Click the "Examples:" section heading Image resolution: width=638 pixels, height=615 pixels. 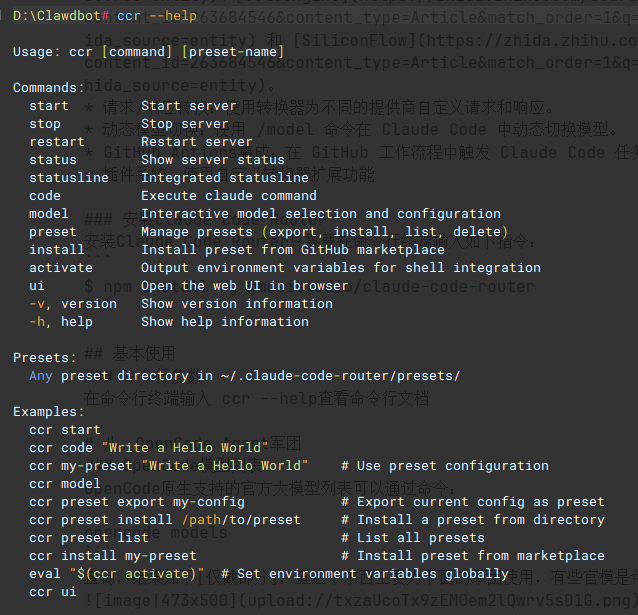49,412
